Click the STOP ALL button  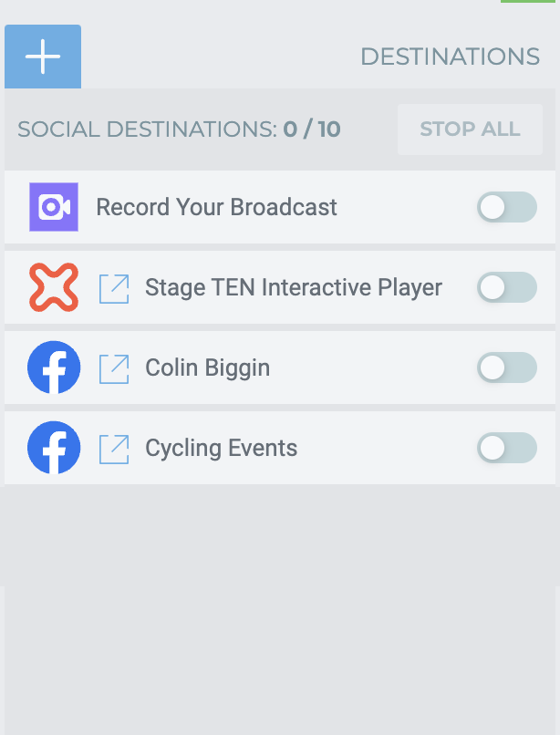[470, 129]
